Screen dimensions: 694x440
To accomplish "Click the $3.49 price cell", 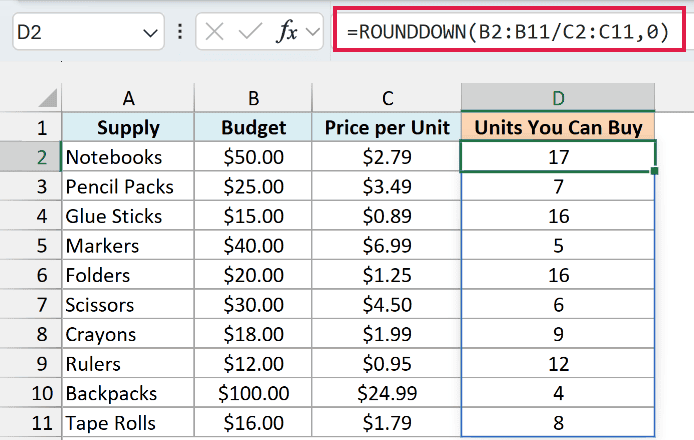I will click(x=387, y=186).
